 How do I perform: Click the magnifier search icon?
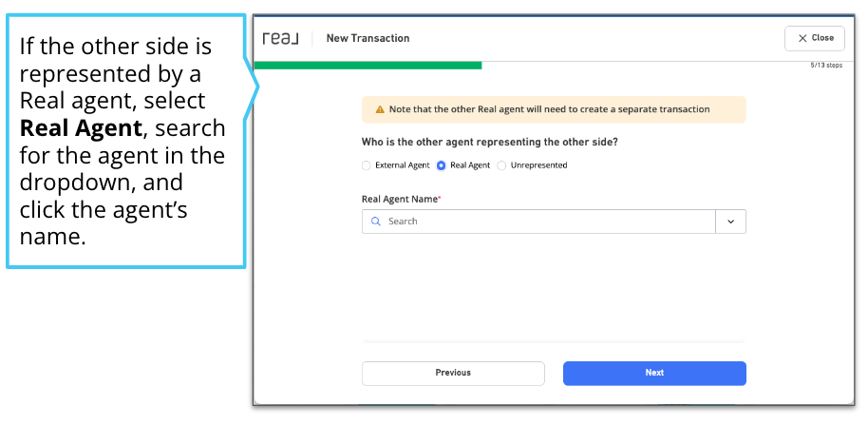(x=376, y=222)
